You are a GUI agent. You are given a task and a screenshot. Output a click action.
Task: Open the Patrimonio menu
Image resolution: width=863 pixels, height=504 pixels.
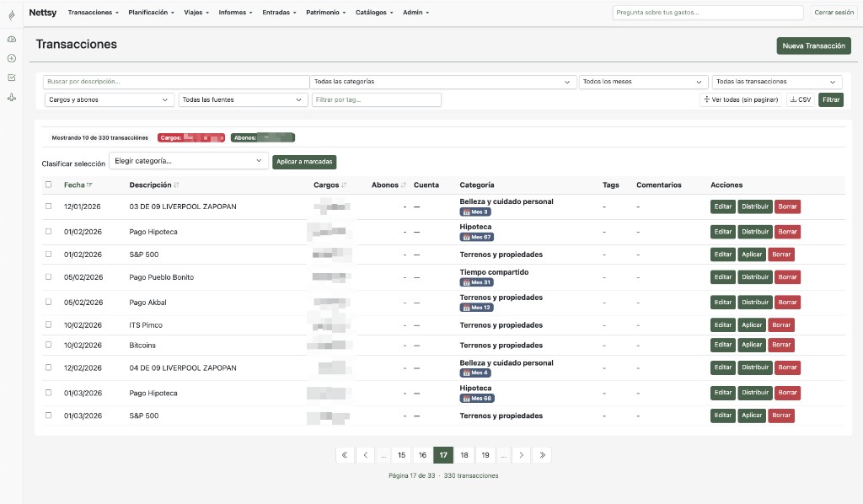coord(326,12)
